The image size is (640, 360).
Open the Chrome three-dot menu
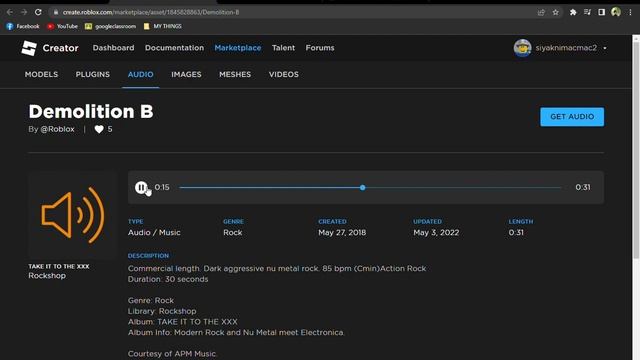[630, 12]
